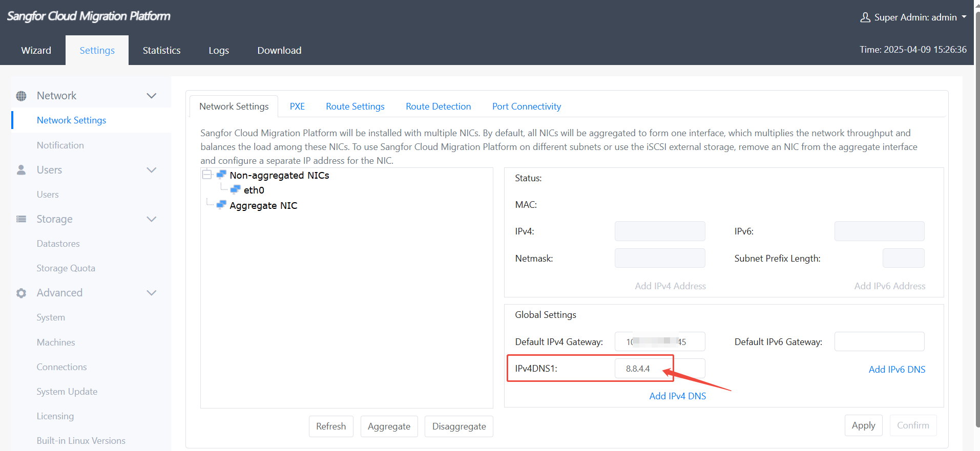Open the Download top menu

point(279,50)
